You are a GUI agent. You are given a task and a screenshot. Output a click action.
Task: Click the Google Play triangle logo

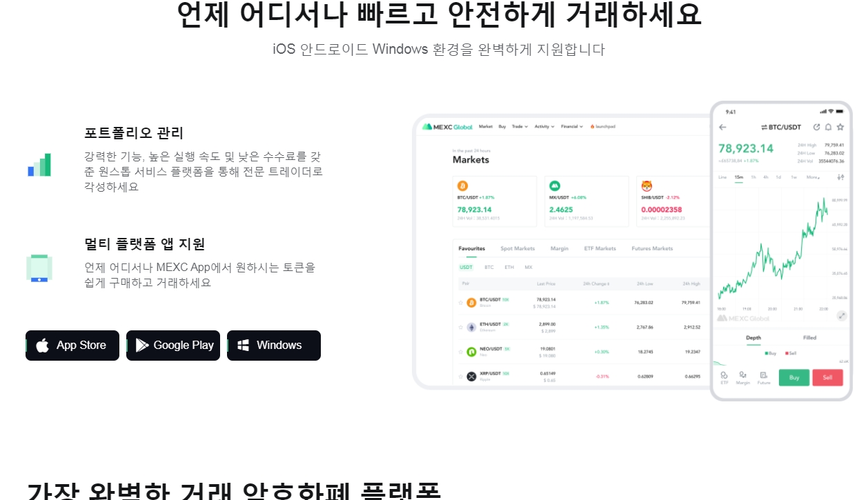(x=142, y=346)
